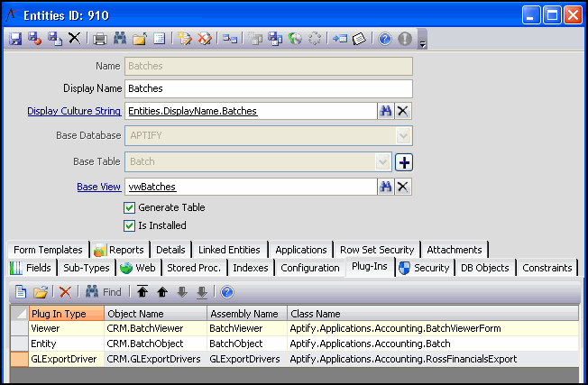Screen dimensions: 588x385
Task: Click the edit note with pencil icon
Action: [x=185, y=39]
